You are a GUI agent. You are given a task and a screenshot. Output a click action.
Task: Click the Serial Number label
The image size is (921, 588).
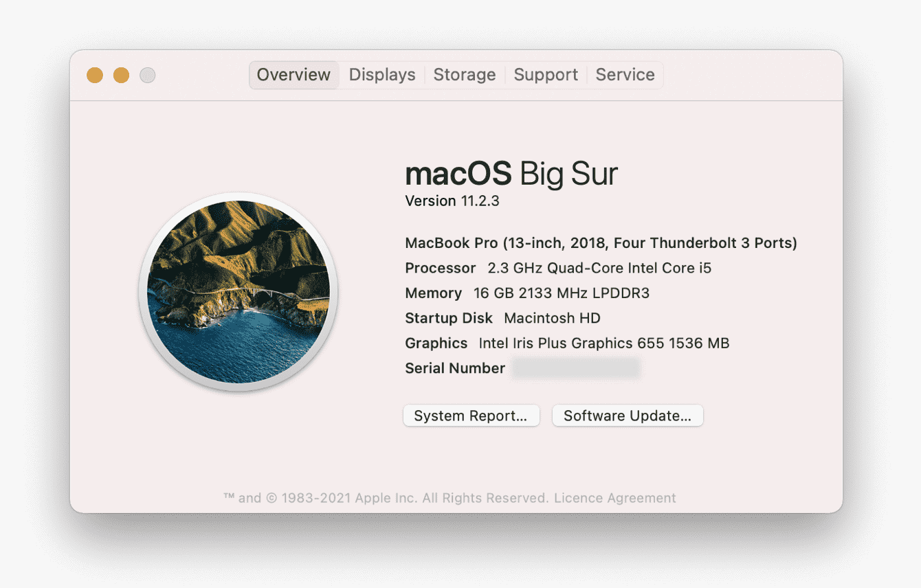(x=455, y=368)
